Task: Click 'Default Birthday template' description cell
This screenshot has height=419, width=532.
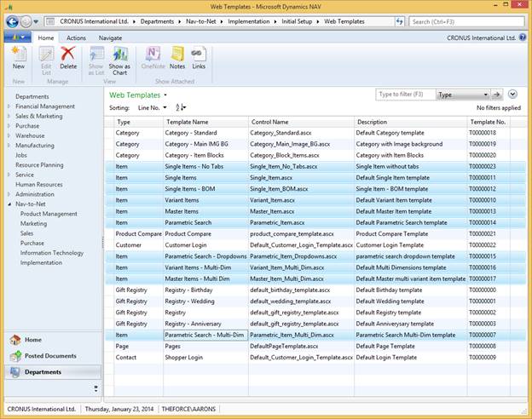Action: 411,290
